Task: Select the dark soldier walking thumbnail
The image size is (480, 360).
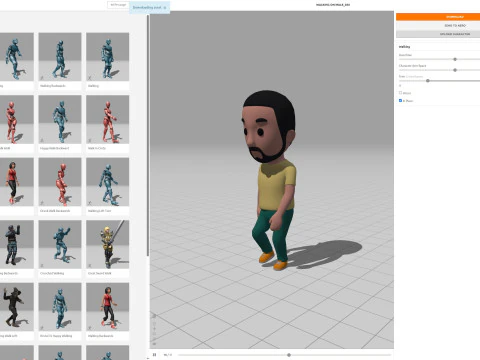Action: (x=17, y=244)
